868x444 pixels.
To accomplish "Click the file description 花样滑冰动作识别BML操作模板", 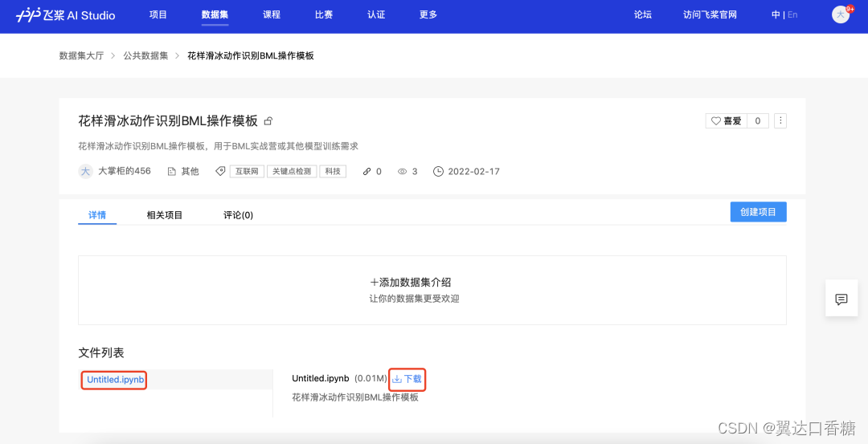I will (355, 397).
